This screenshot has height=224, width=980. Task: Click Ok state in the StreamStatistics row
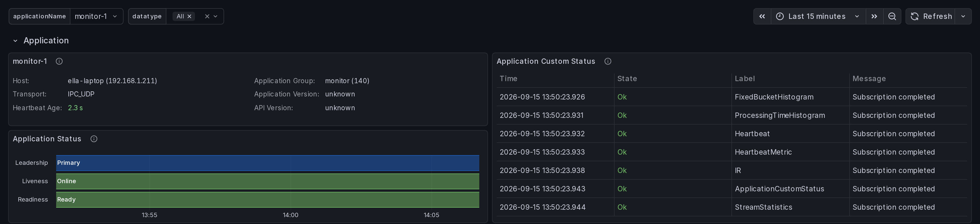point(622,207)
